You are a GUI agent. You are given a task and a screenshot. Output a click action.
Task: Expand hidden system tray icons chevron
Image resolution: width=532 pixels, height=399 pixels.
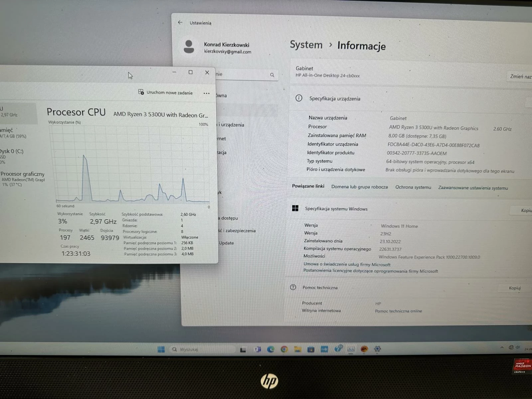pyautogui.click(x=502, y=347)
